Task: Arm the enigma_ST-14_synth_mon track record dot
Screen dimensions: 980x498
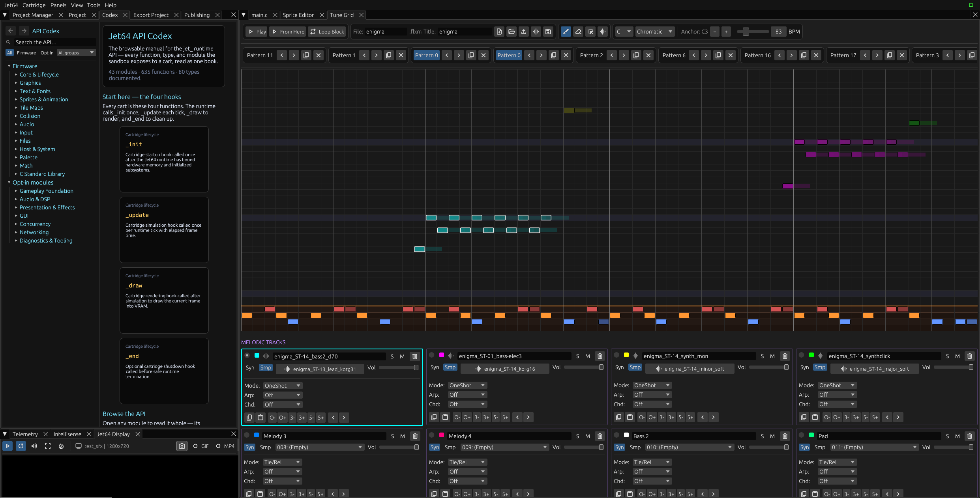Action: [617, 355]
